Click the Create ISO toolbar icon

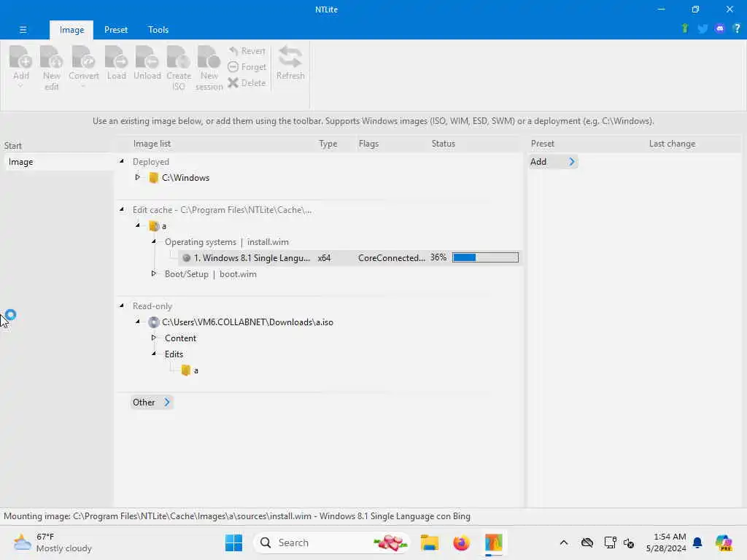179,58
